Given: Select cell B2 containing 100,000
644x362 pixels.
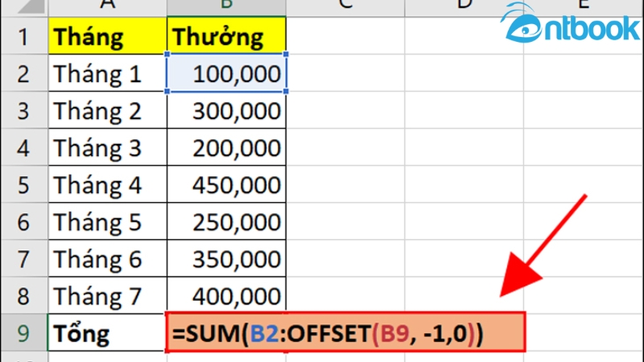Looking at the screenshot, I should (x=226, y=74).
